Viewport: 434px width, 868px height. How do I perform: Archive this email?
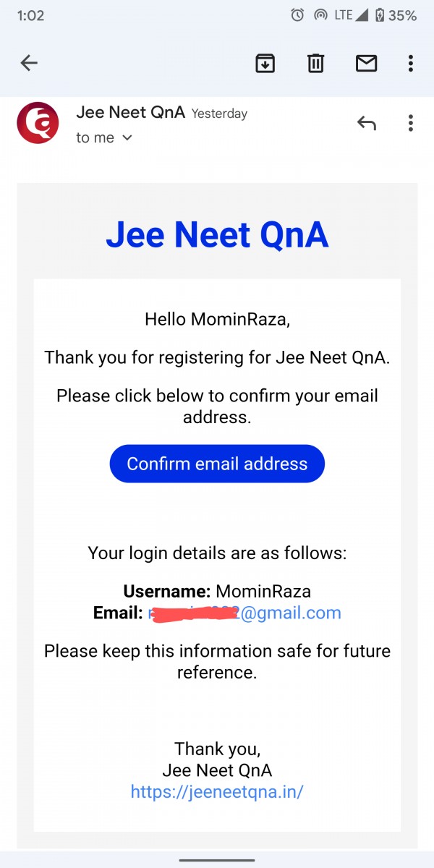click(x=265, y=64)
